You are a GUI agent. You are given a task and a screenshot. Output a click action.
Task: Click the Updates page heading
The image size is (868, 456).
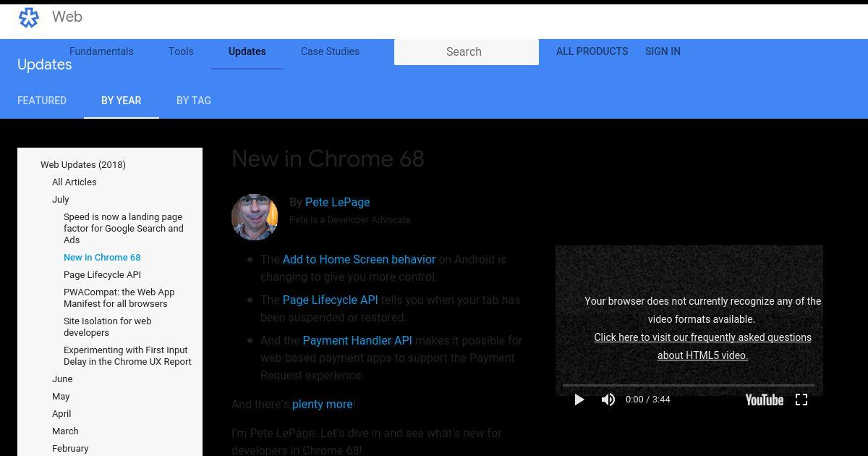pyautogui.click(x=45, y=64)
